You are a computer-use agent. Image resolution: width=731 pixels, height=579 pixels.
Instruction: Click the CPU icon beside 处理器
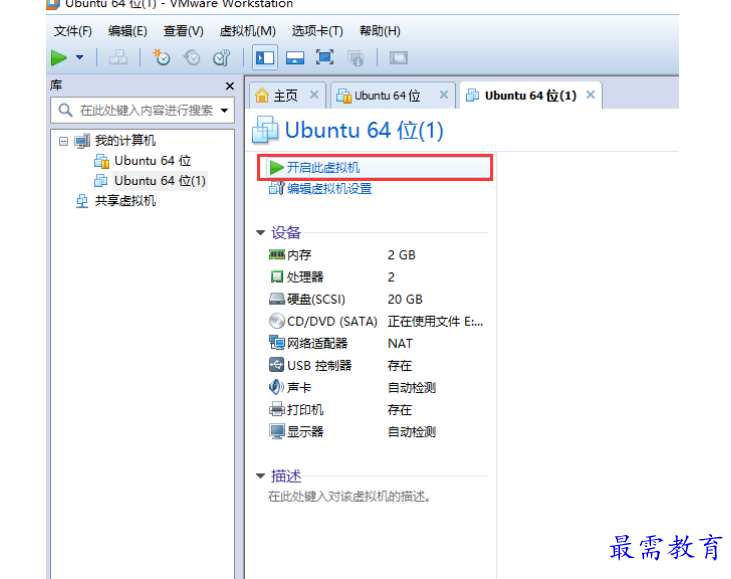click(x=276, y=277)
